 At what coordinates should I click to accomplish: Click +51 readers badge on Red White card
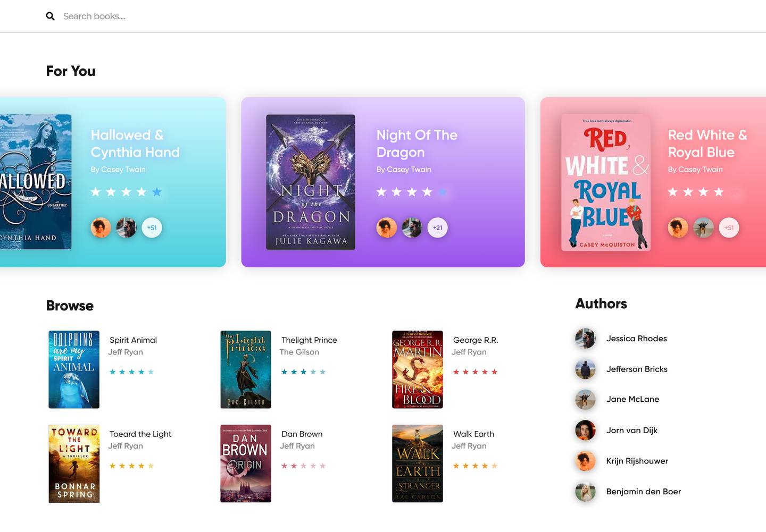729,228
